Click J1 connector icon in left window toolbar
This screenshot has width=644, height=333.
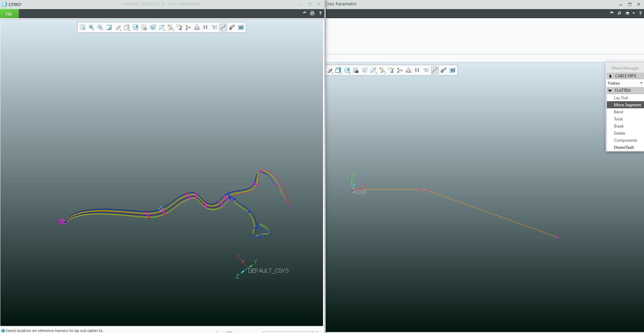[241, 28]
